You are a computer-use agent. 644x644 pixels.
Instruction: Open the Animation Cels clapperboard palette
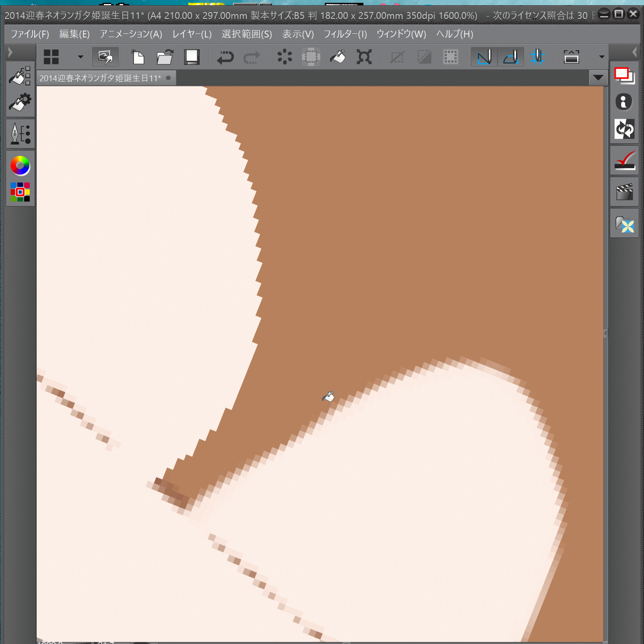624,192
